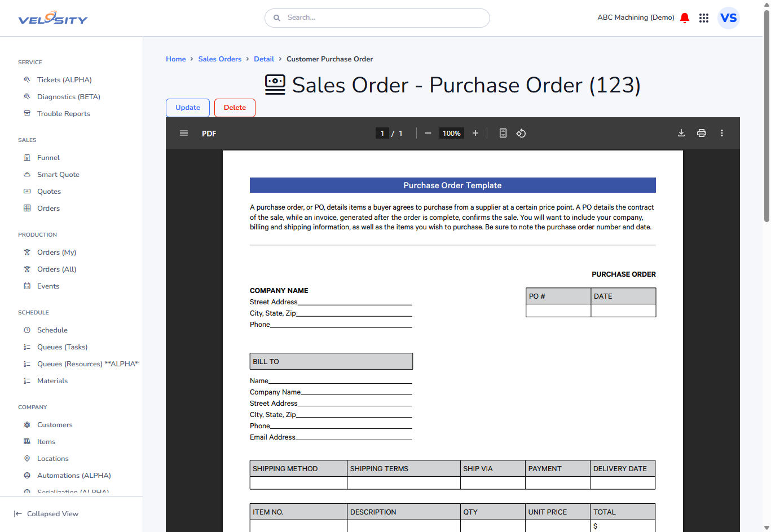Go to Home breadcrumb link
This screenshot has width=771, height=532.
click(176, 59)
